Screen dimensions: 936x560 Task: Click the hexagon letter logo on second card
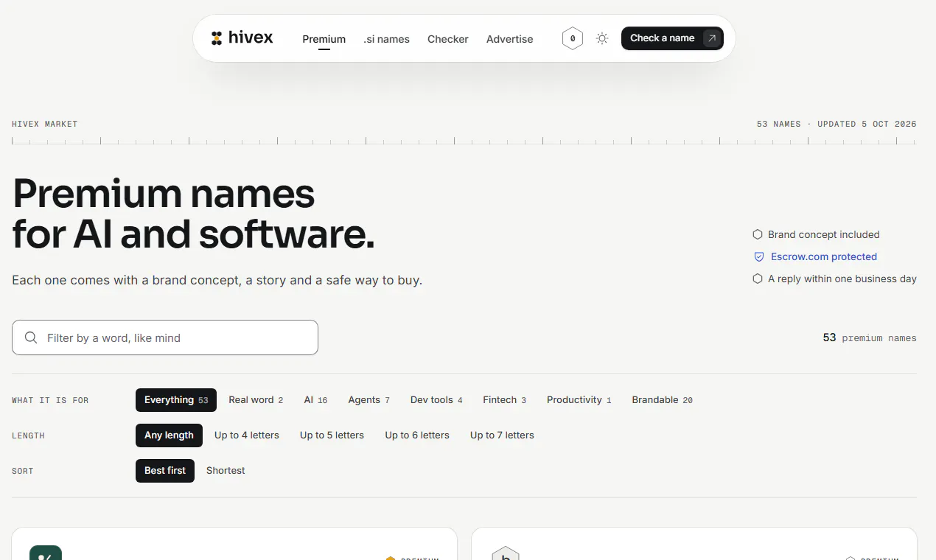pyautogui.click(x=506, y=553)
